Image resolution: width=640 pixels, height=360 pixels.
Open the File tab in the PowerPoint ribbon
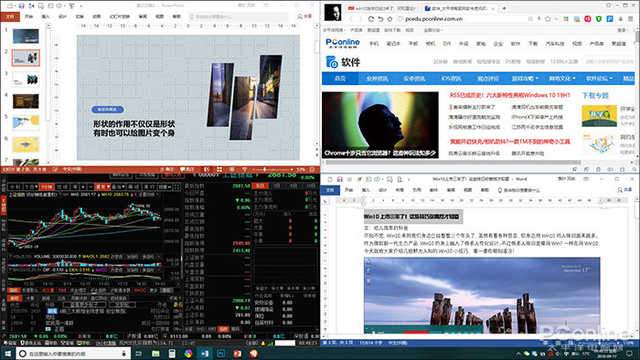tap(10, 16)
